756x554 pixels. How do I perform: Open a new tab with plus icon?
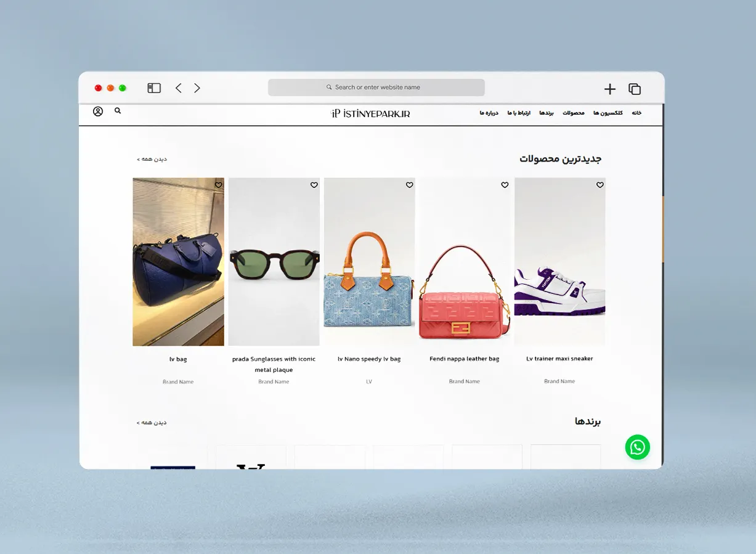click(x=609, y=89)
